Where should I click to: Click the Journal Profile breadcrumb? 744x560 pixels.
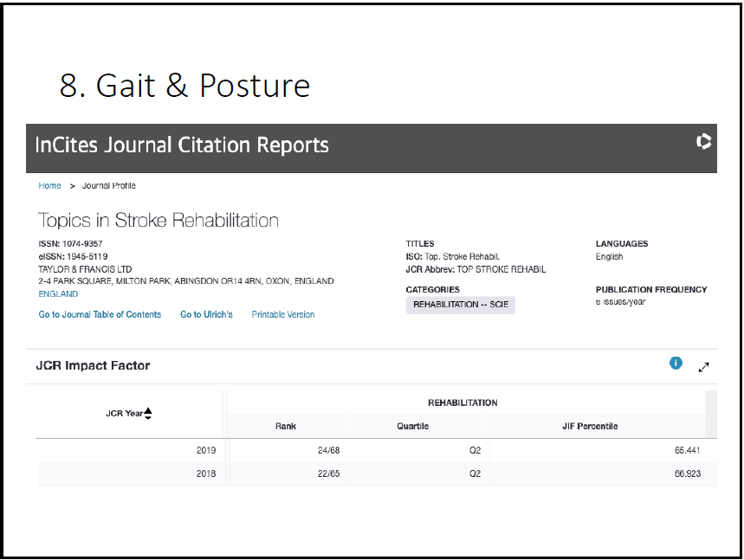(109, 186)
